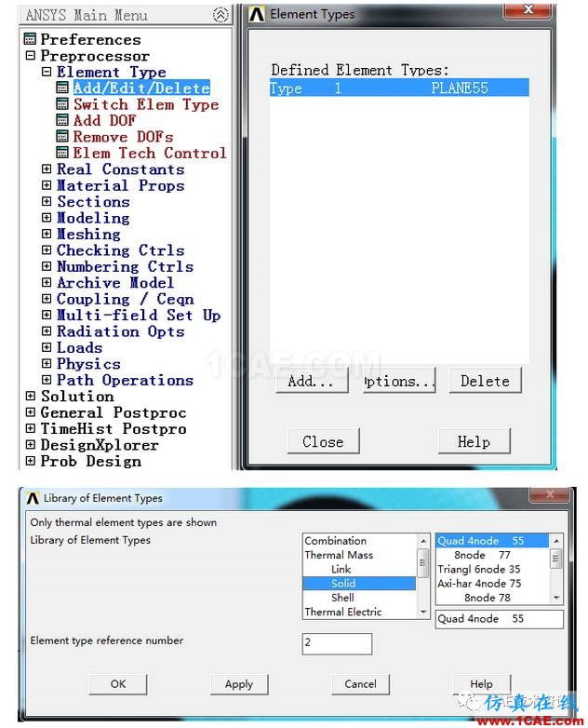Click the Preferences menu icon

30,39
